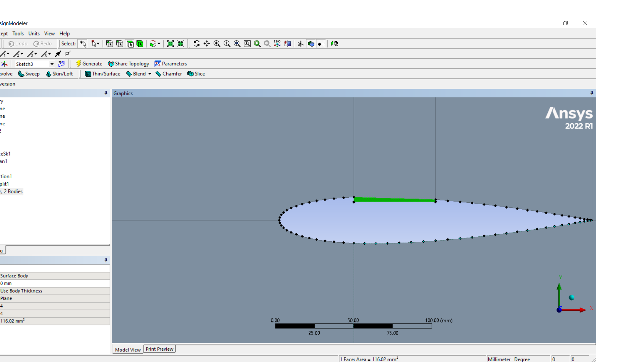Open the Parameters tool

[x=171, y=64]
